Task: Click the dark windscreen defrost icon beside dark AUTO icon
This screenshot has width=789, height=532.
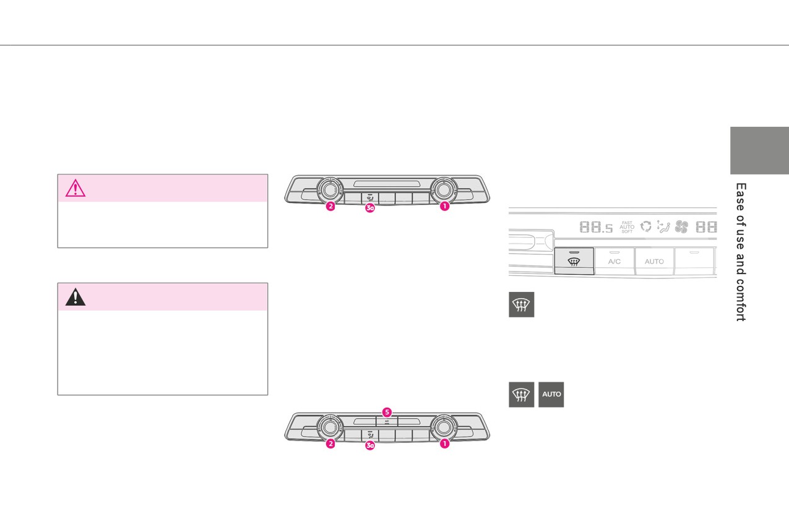Action: [521, 394]
